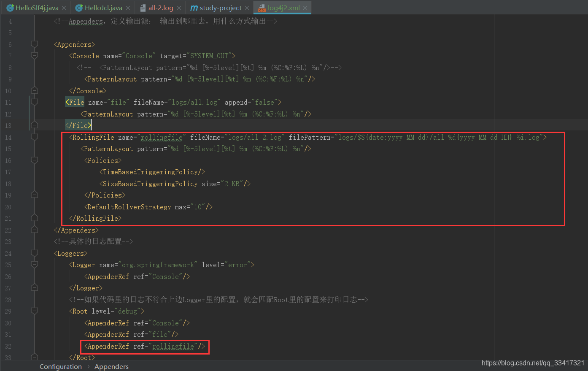588x371 pixels.
Task: Close the all-2.log tab
Action: [179, 8]
